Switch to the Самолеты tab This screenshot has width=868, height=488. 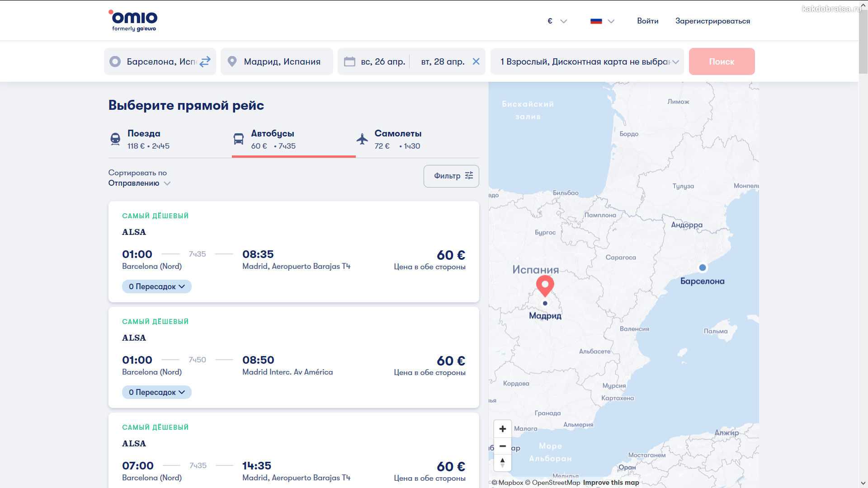coord(417,140)
